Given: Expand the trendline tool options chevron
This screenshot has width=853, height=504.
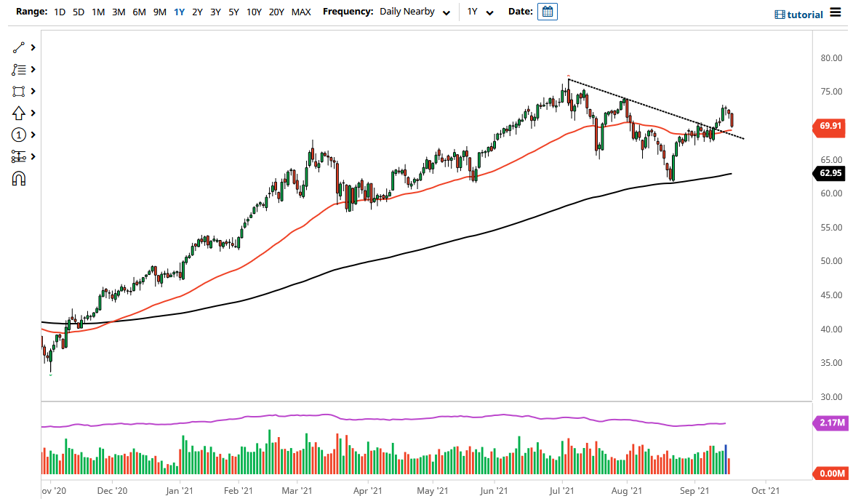Looking at the screenshot, I should 31,47.
